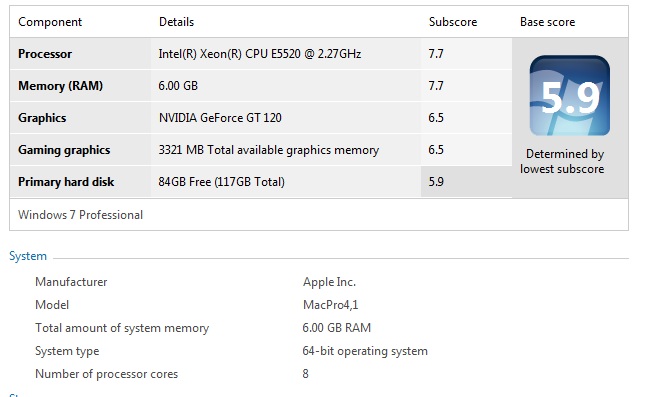Click the MacPro4,1 model value
Viewport: 647px width, 397px height.
[x=331, y=305]
